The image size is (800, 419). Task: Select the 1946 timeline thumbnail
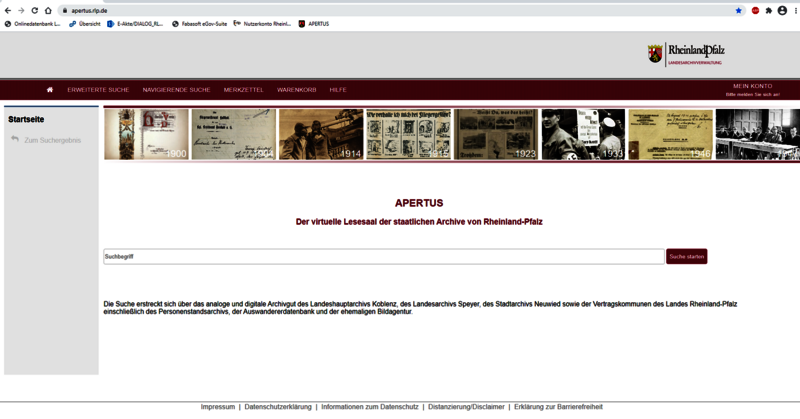pyautogui.click(x=670, y=134)
